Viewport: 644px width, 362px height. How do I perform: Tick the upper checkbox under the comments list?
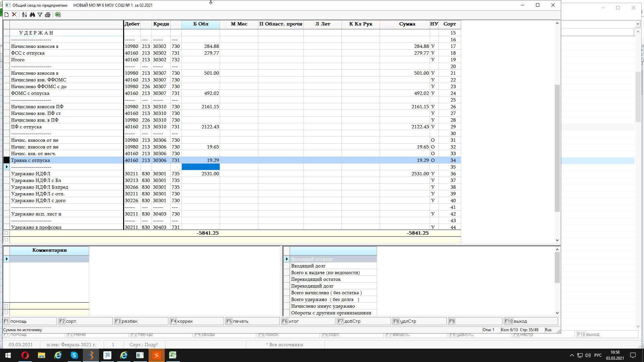pos(6,306)
